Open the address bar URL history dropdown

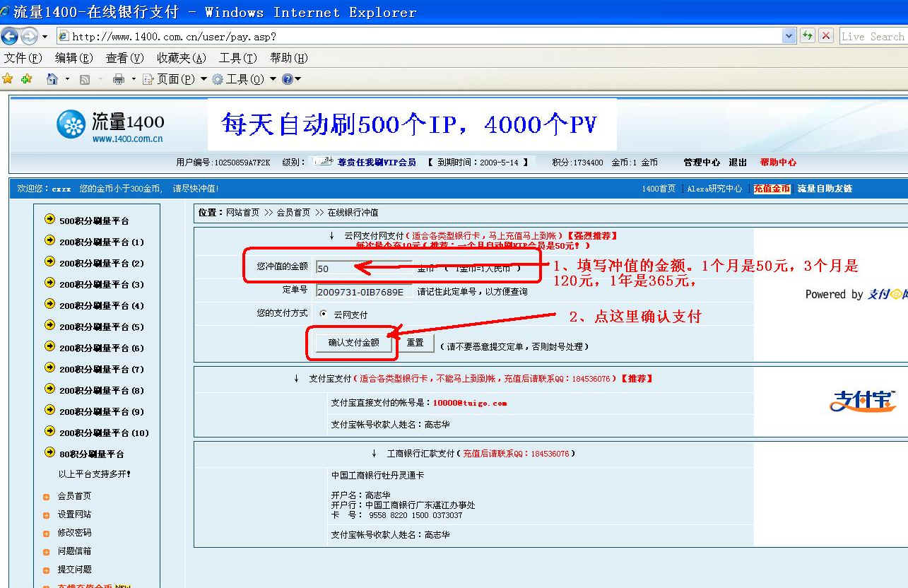[x=789, y=36]
